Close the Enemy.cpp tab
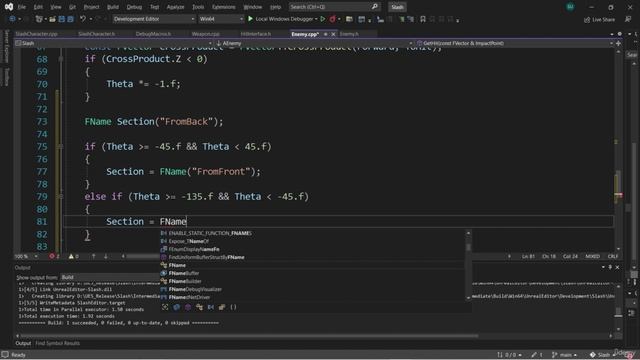Image resolution: width=640 pixels, height=360 pixels. [333, 34]
